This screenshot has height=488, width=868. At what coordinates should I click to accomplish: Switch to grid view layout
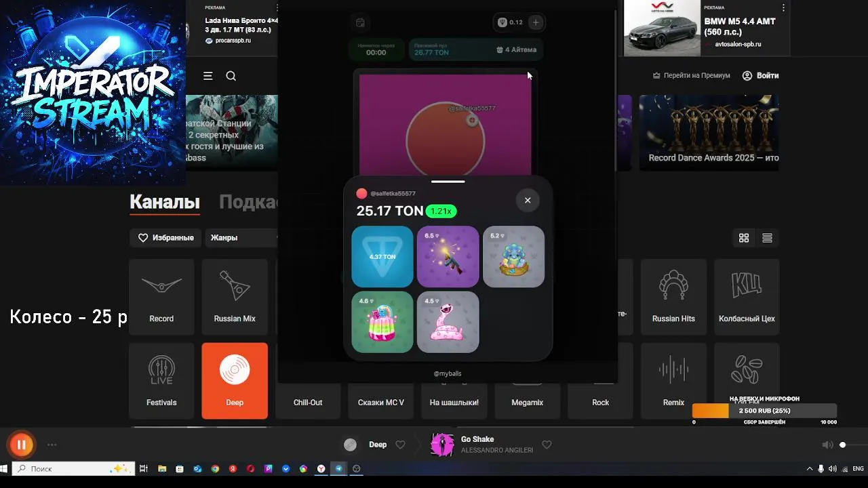tap(744, 238)
